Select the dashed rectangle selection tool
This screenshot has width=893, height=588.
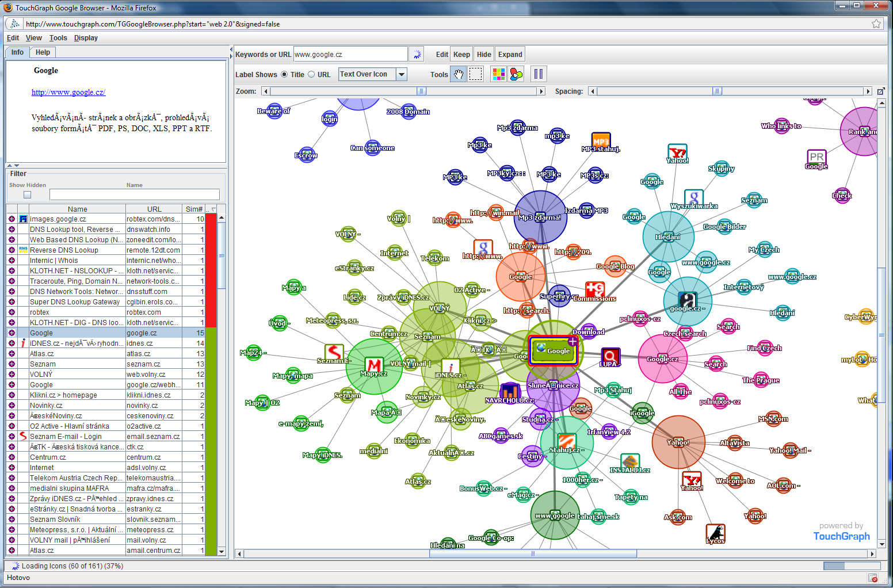click(476, 74)
